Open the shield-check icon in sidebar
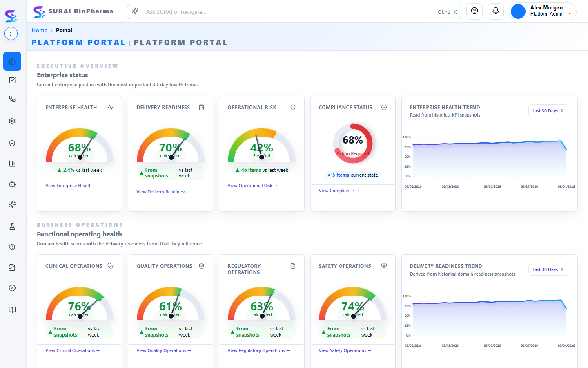588x368 pixels. (x=12, y=143)
